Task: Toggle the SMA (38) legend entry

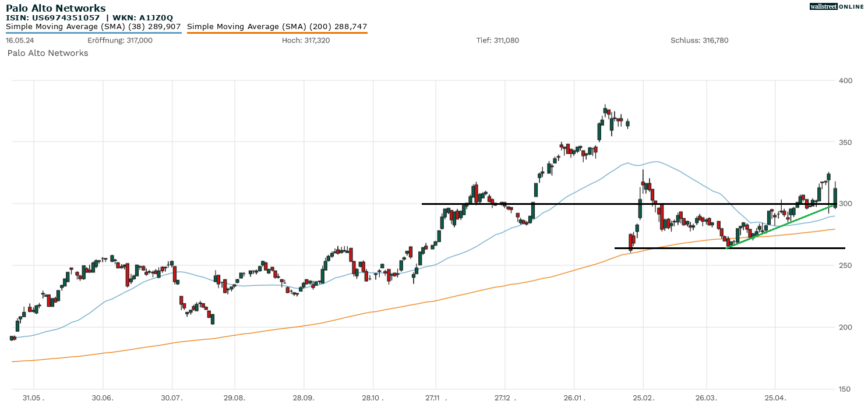Action: [x=93, y=27]
